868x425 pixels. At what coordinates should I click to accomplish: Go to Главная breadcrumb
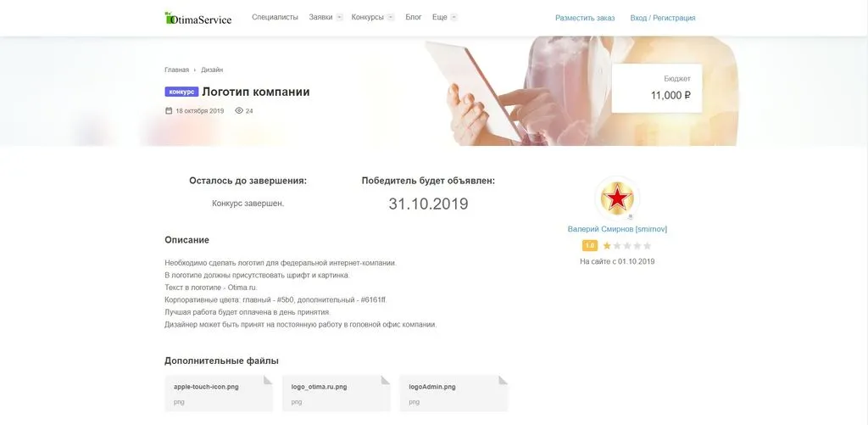pyautogui.click(x=176, y=70)
